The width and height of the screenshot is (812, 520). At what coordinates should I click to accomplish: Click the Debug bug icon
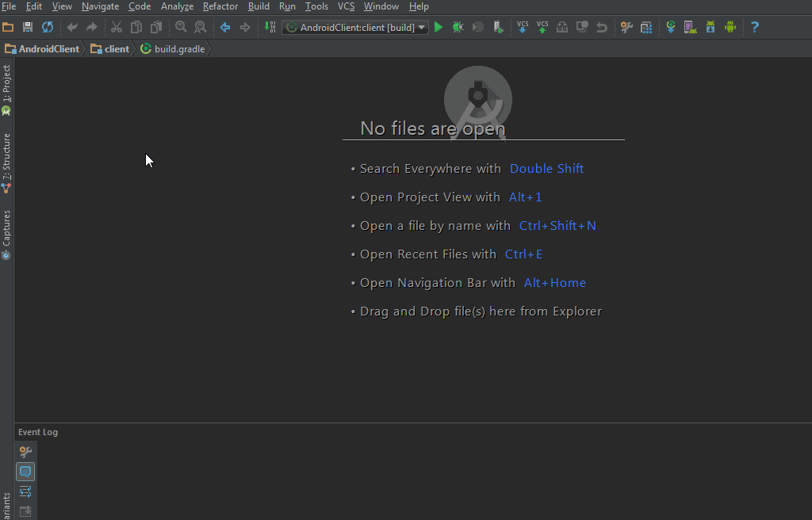pos(458,27)
